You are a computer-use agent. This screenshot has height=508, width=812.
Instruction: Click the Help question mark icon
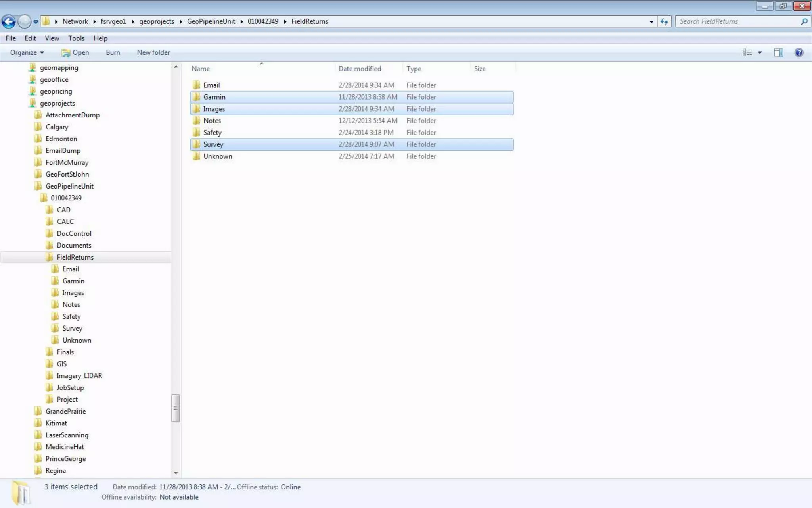pos(799,52)
